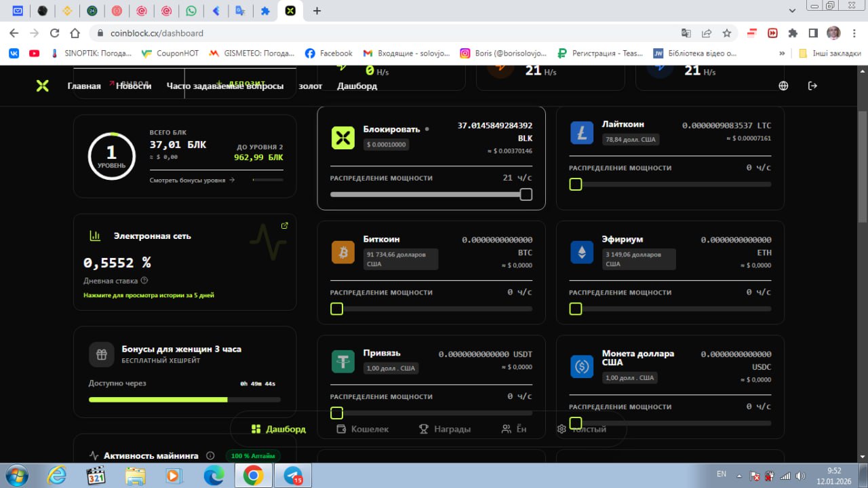The width and height of the screenshot is (868, 488).
Task: Open the Кошелек tab in bottom navigation
Action: tap(363, 429)
